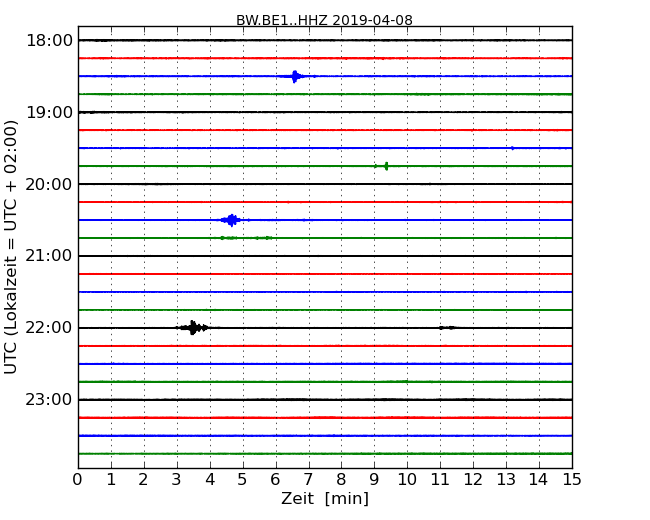Select the large black event on the 22:00 trace
650x520 pixels.
coord(194,328)
